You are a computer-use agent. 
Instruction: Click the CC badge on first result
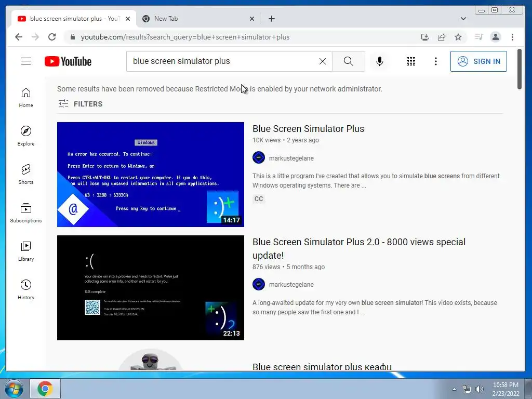click(259, 199)
